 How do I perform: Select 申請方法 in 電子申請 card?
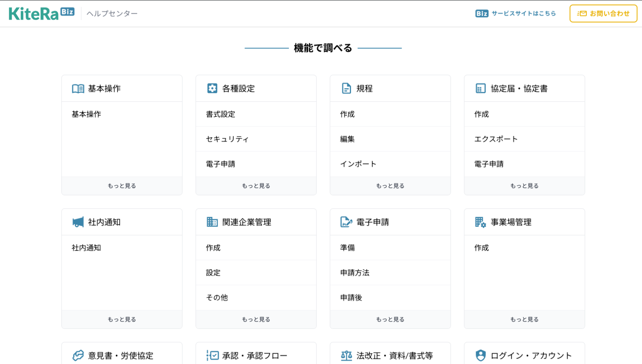tap(355, 273)
